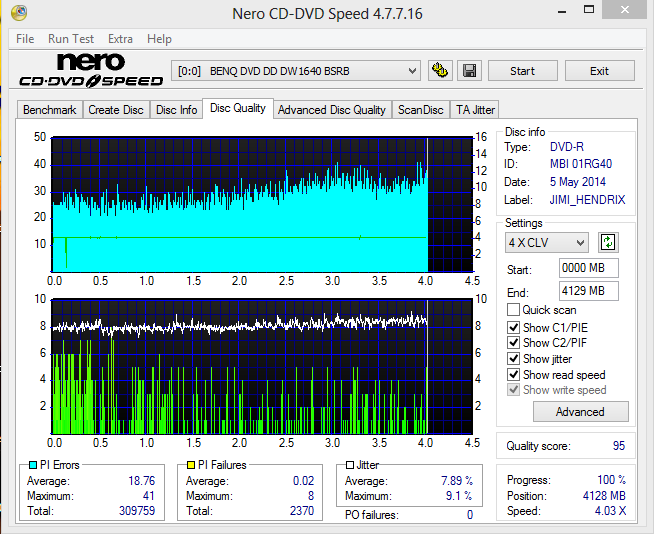Click the disc date 5 May 2014
The height and width of the screenshot is (534, 654).
tap(578, 182)
